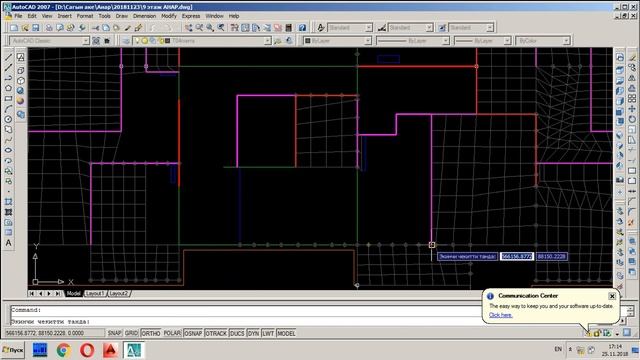Toggle POLAR tracking in status bar
The height and width of the screenshot is (360, 640).
tap(172, 333)
